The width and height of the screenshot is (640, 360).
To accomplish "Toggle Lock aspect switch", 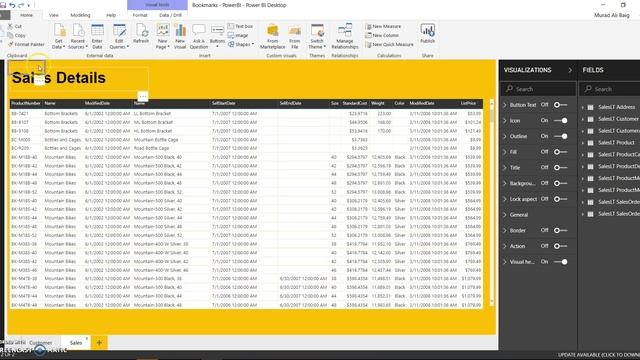I will 560,199.
